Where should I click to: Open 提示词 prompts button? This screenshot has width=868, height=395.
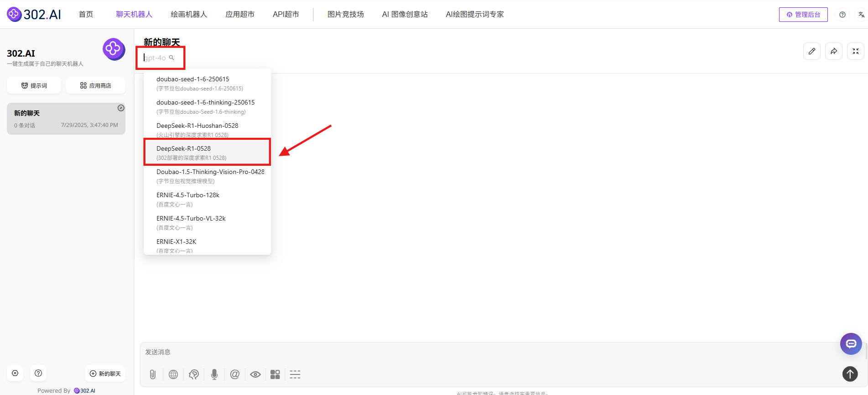point(34,85)
